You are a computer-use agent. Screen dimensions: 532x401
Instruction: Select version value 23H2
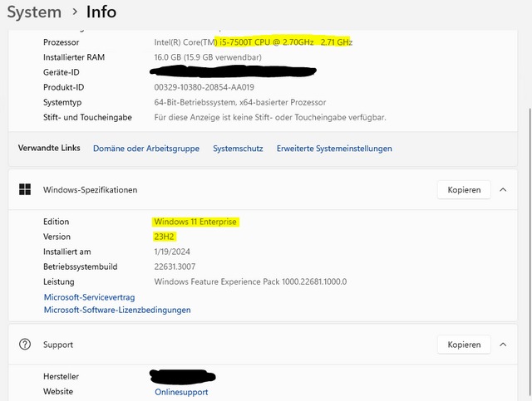coord(164,237)
